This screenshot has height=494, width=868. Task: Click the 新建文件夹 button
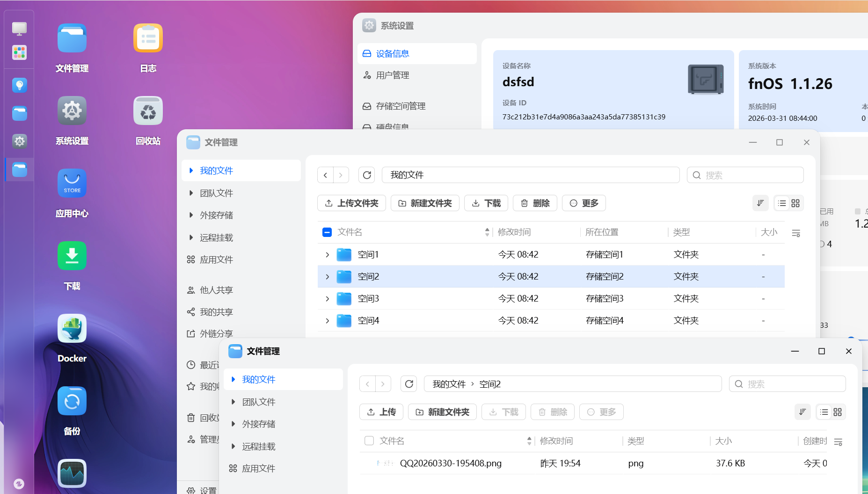click(425, 203)
